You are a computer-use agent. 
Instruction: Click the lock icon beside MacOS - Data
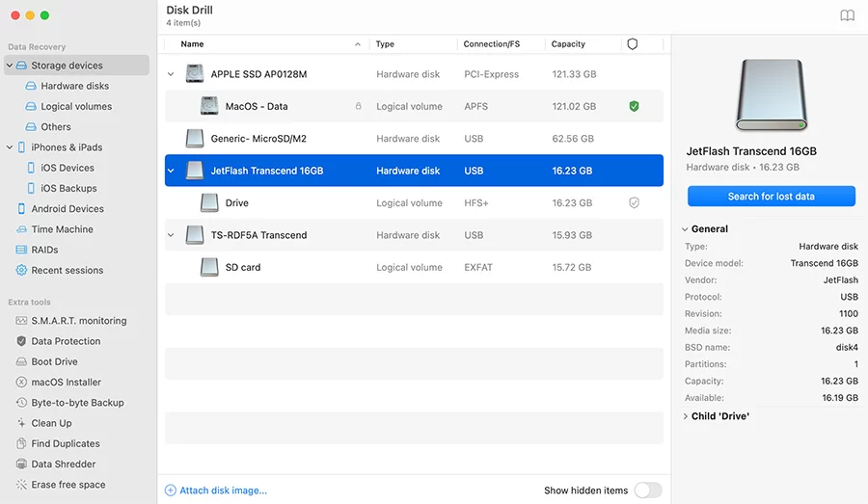(358, 106)
